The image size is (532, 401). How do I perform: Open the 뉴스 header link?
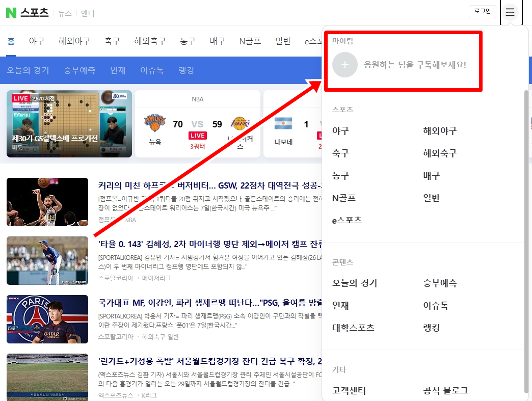tap(65, 14)
